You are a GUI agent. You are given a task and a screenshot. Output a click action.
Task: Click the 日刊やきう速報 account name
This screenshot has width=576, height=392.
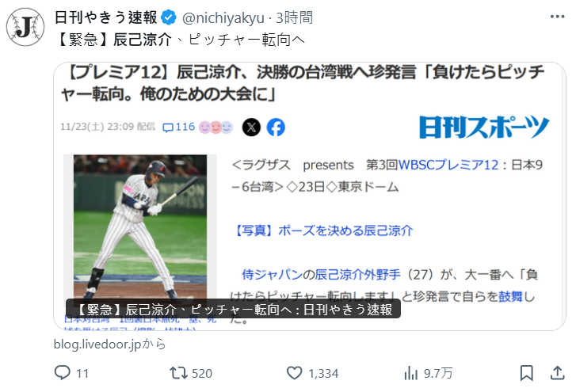click(106, 17)
